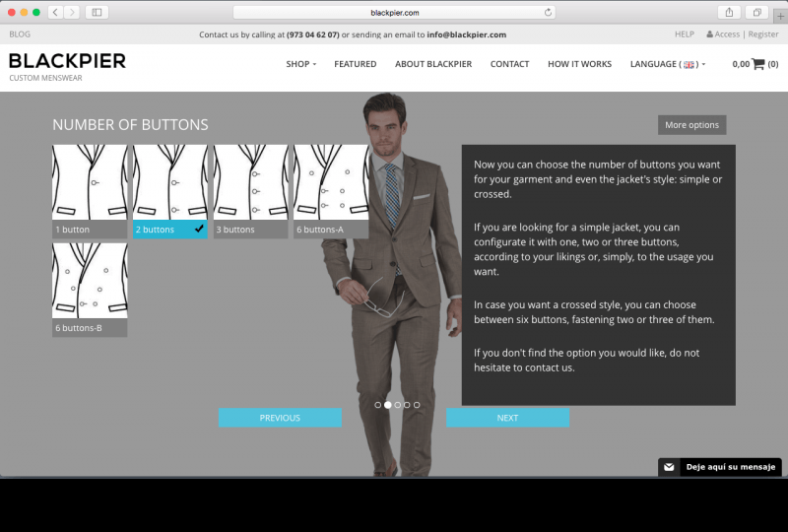Click the Register link
The width and height of the screenshot is (788, 532).
pyautogui.click(x=762, y=34)
